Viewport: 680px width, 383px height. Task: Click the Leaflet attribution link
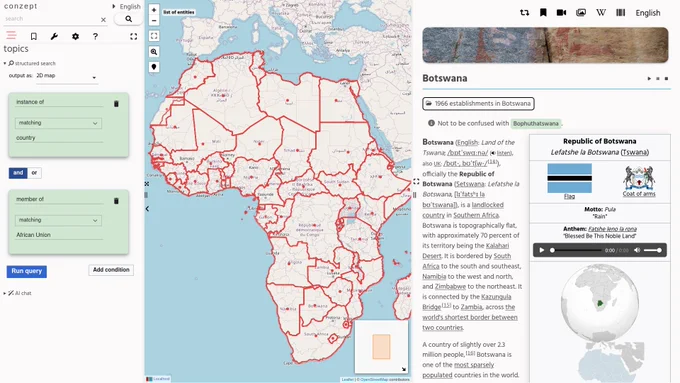[x=347, y=380]
